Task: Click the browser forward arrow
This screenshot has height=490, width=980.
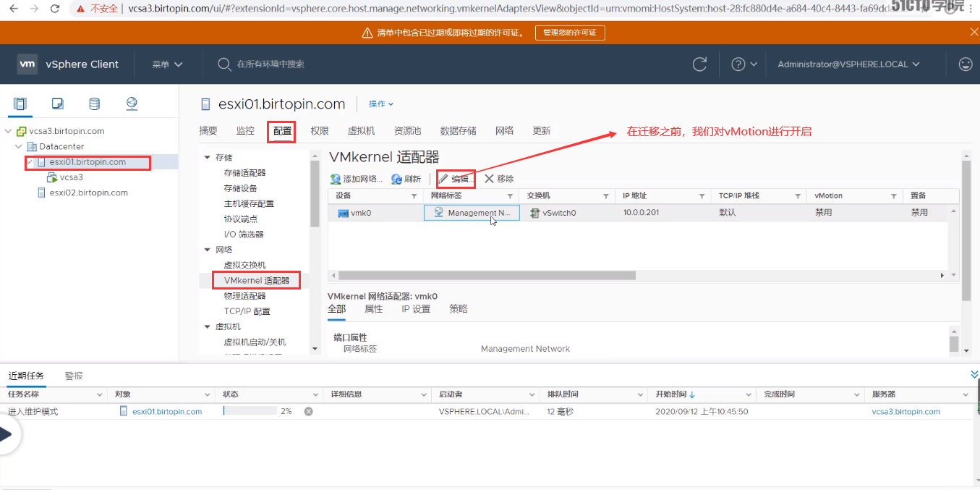Action: click(x=34, y=9)
